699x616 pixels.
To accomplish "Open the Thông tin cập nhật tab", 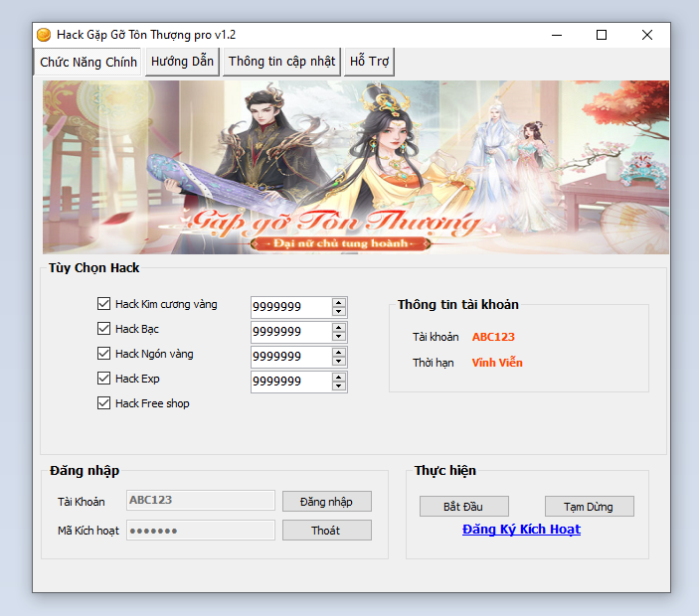I will [282, 62].
